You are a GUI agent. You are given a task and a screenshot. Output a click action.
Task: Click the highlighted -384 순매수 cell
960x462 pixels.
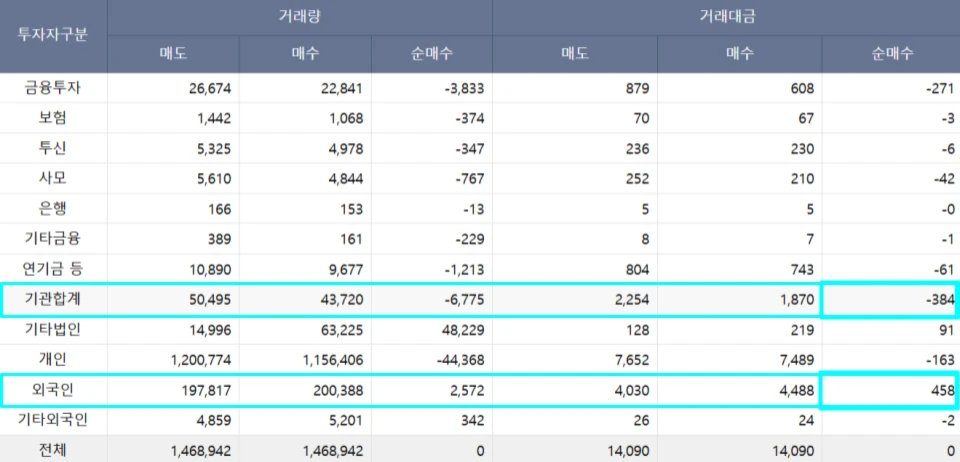coord(889,300)
